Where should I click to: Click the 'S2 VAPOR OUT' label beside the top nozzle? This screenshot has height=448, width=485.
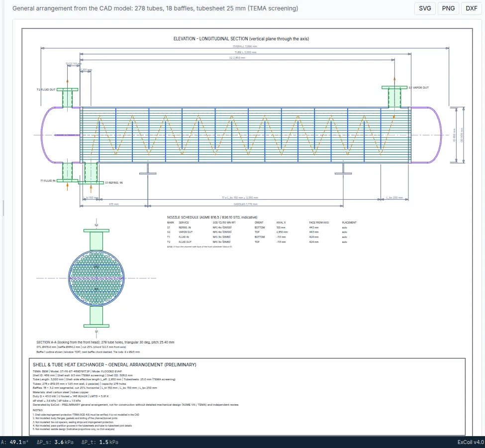419,88
